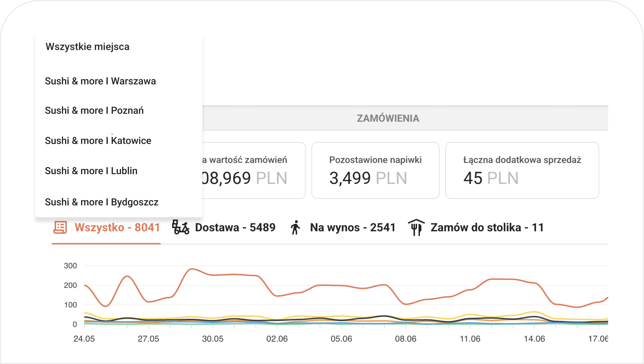The width and height of the screenshot is (644, 364).
Task: Click the ZAMÓWIENIA section header
Action: (x=388, y=118)
